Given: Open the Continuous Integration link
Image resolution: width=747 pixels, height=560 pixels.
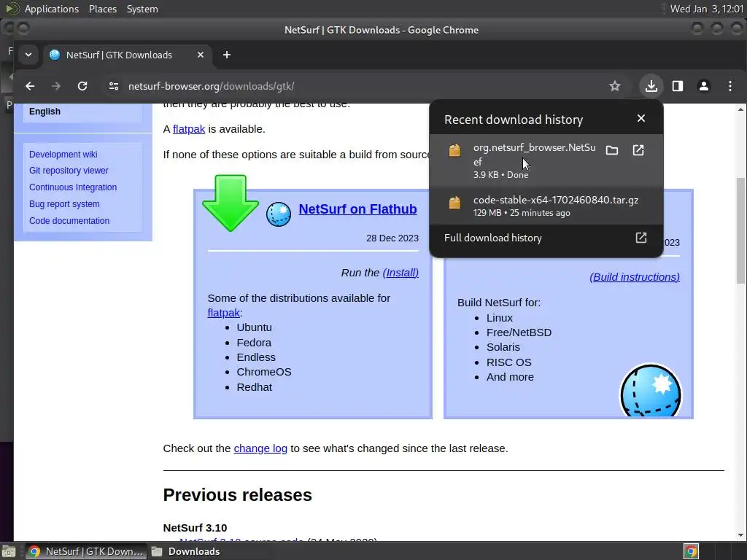Looking at the screenshot, I should (73, 187).
